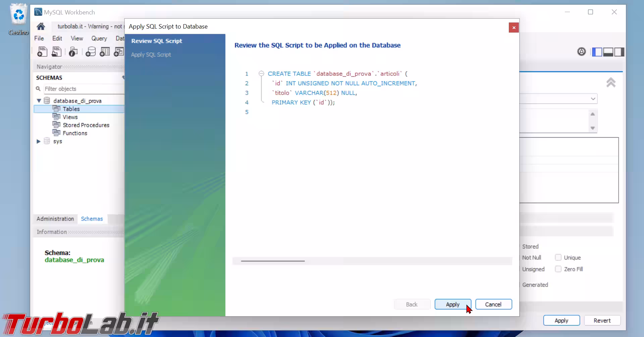Click scroll up arrow in comments box

click(x=593, y=114)
